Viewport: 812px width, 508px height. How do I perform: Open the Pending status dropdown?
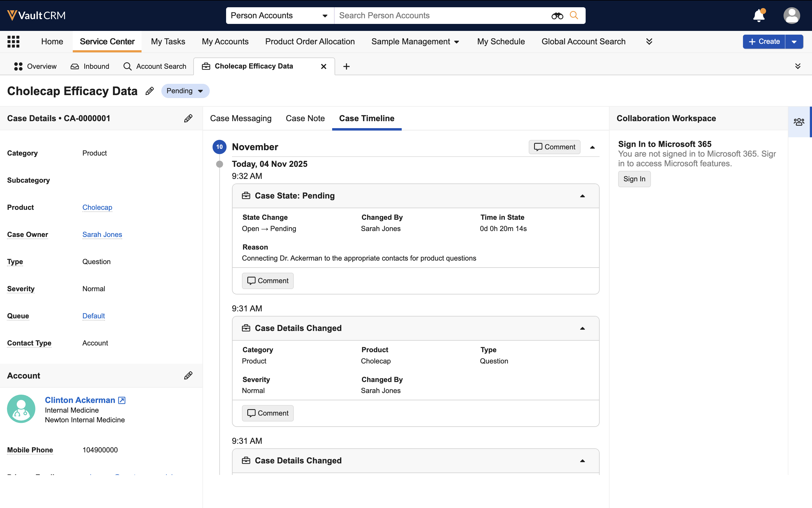[x=185, y=91]
